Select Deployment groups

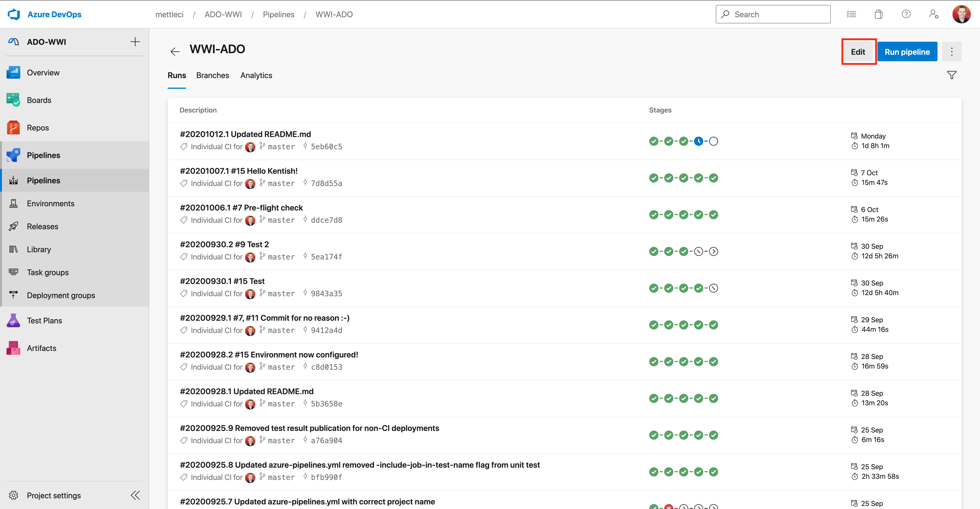tap(61, 295)
